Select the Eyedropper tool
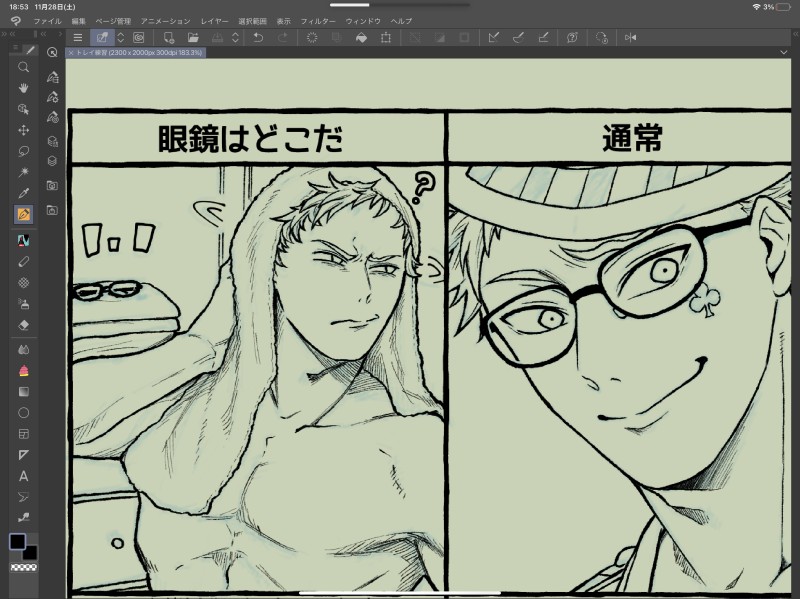Viewport: 800px width, 599px height. pos(23,193)
